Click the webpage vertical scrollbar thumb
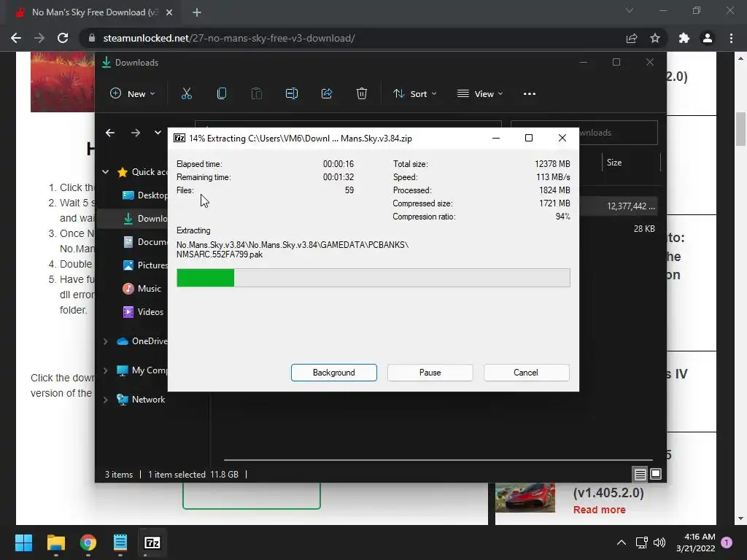Image resolution: width=747 pixels, height=560 pixels. coord(740,129)
